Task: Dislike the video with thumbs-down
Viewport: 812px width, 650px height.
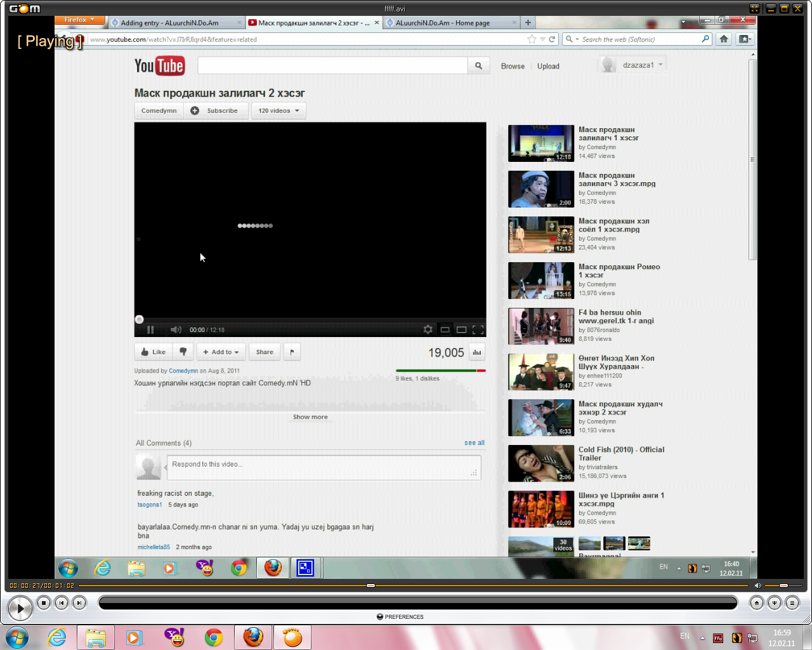Action: click(183, 352)
